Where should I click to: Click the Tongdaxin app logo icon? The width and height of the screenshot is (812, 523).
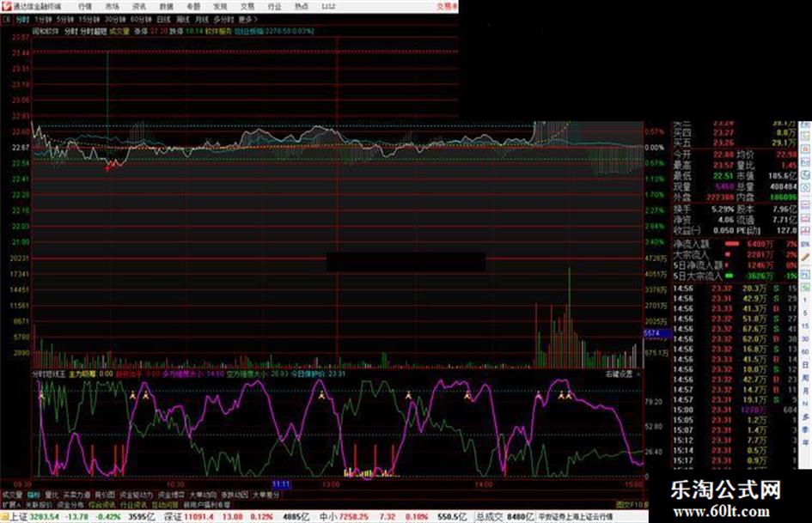coord(7,6)
